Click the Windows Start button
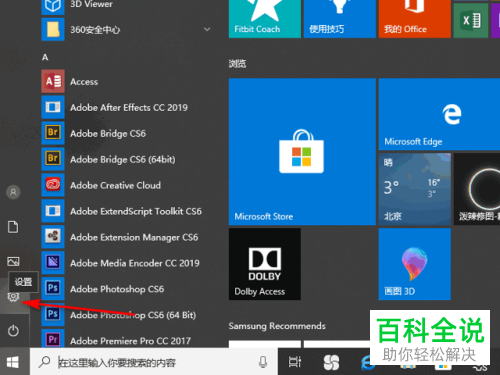500x375 pixels. pos(13,362)
